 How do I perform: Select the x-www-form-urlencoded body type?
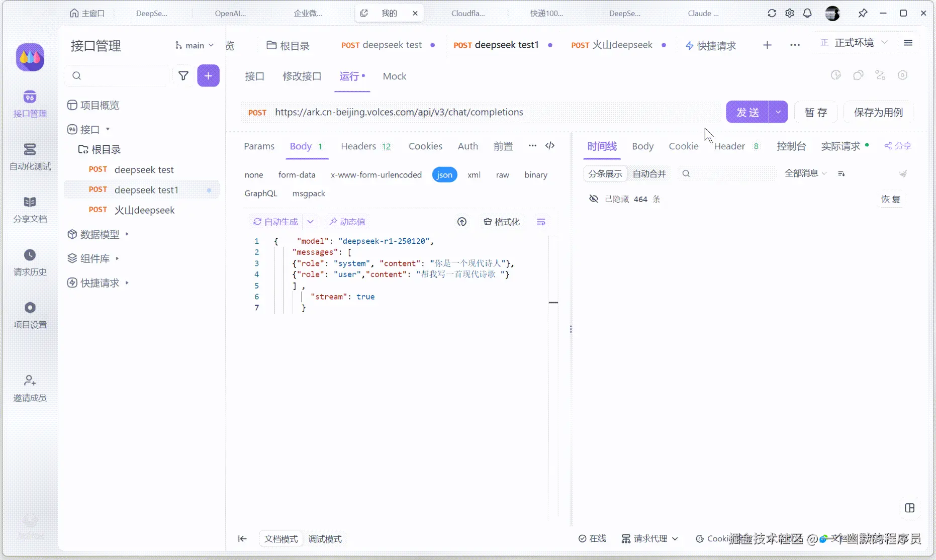(x=376, y=175)
